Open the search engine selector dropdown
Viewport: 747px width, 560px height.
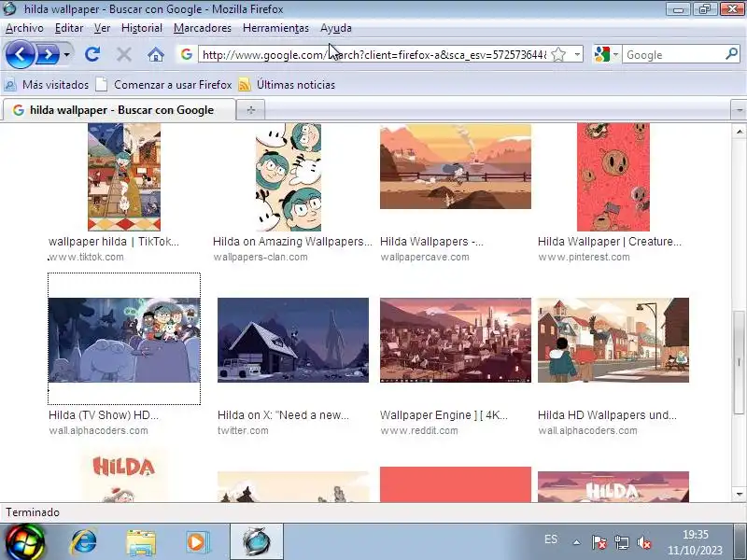click(x=606, y=54)
